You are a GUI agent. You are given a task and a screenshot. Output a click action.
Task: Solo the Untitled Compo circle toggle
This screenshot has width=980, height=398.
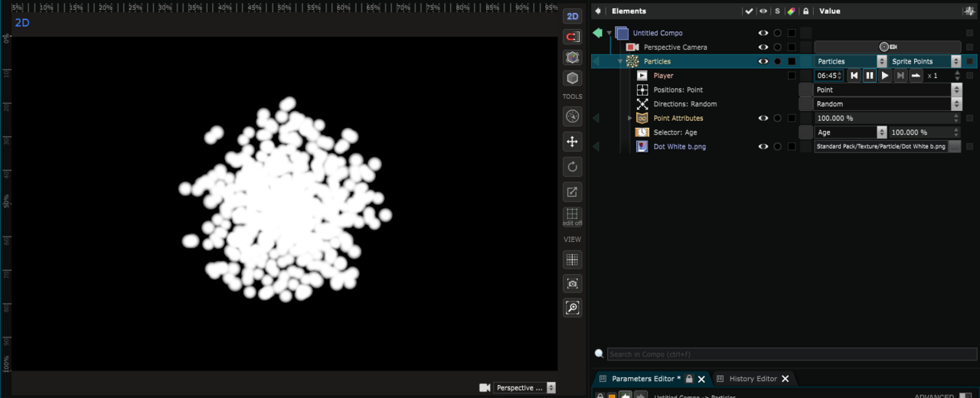click(x=777, y=33)
